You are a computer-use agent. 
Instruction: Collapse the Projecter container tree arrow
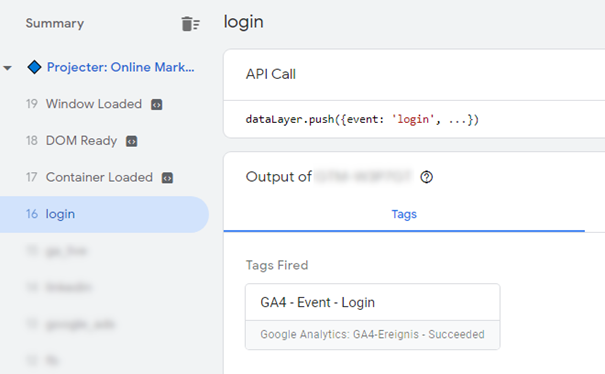click(7, 68)
